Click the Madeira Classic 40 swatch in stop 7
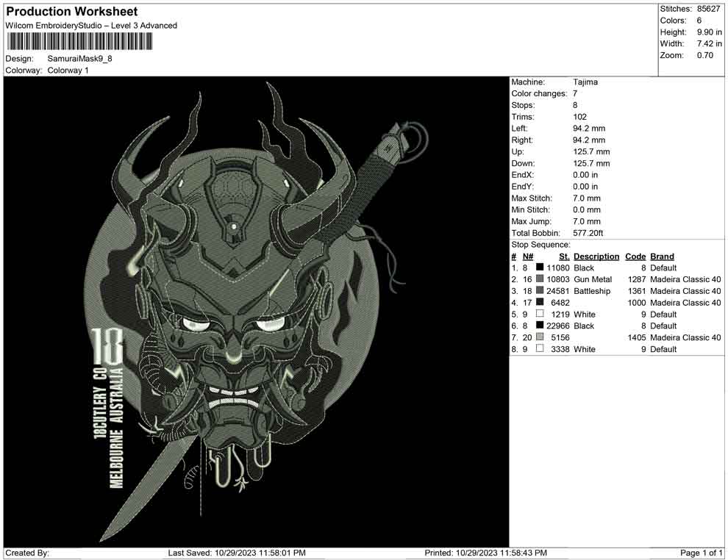 [540, 337]
